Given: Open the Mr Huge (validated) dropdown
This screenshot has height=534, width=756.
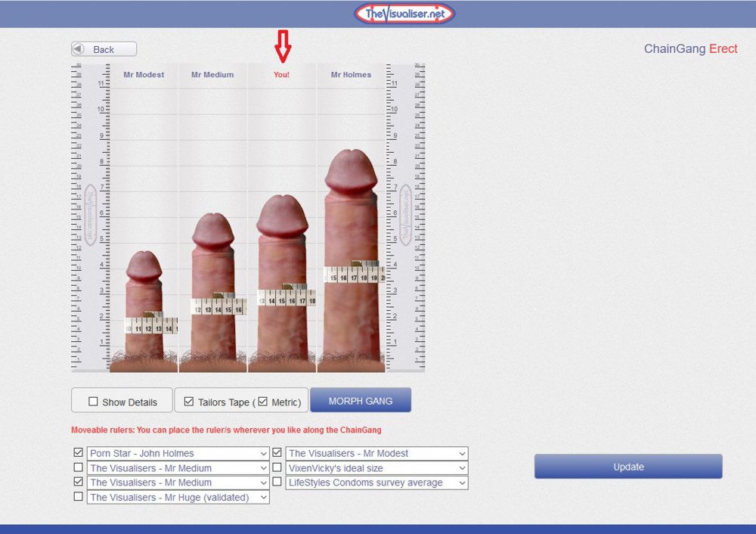Looking at the screenshot, I should coord(178,498).
